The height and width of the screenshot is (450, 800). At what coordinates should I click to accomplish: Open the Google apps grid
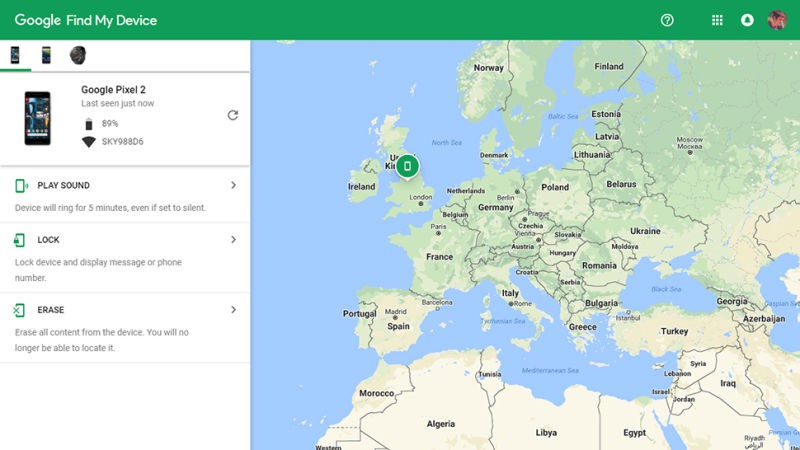click(717, 20)
